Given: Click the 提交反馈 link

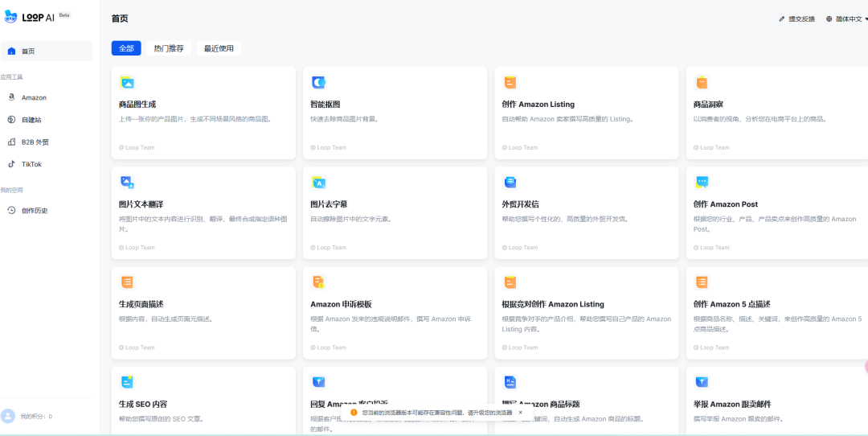Looking at the screenshot, I should click(796, 19).
